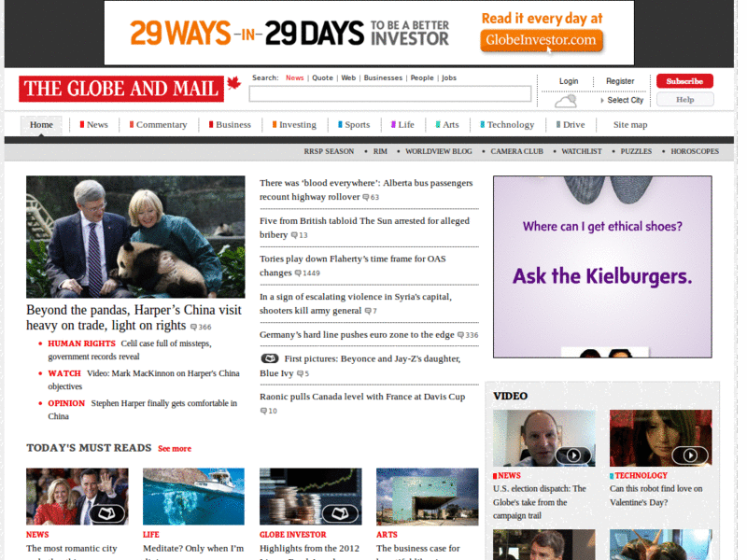This screenshot has height=560, width=747.
Task: Open the WATCHLIST link
Action: tap(582, 151)
